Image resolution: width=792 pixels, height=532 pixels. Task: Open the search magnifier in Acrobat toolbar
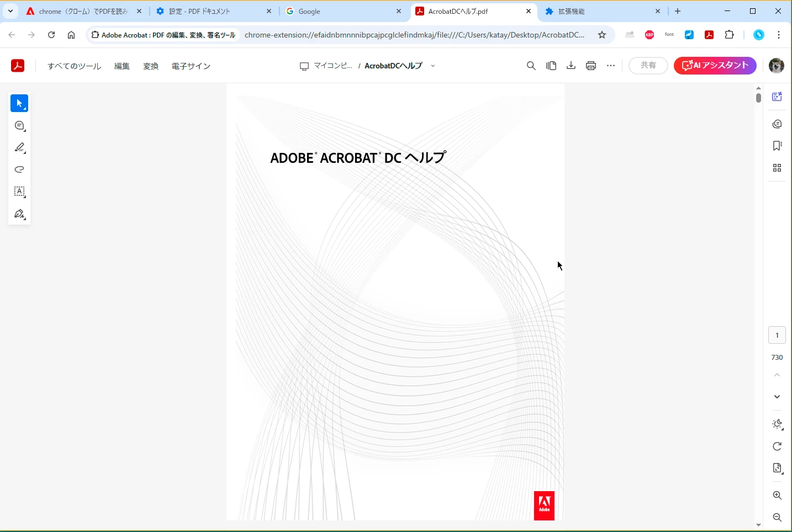pyautogui.click(x=531, y=66)
